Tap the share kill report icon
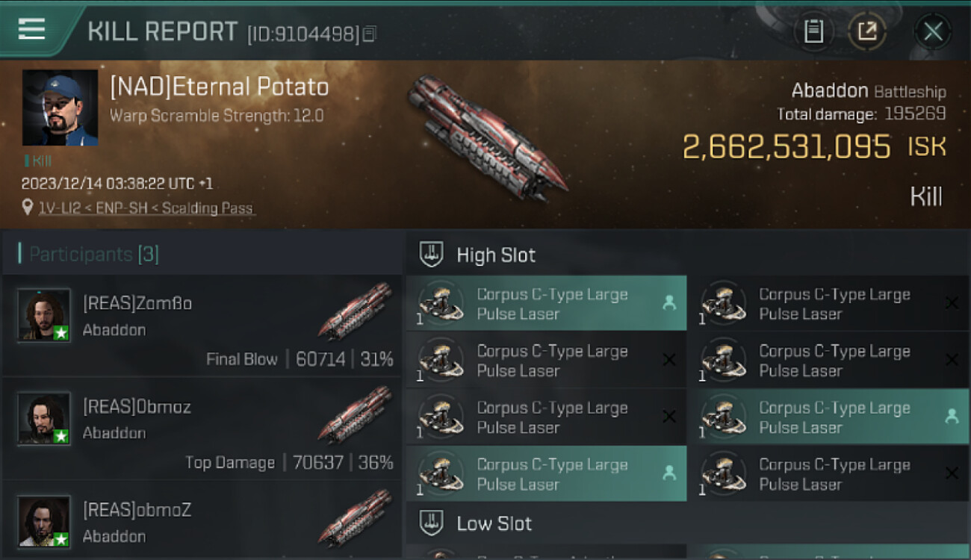971x560 pixels. [867, 31]
